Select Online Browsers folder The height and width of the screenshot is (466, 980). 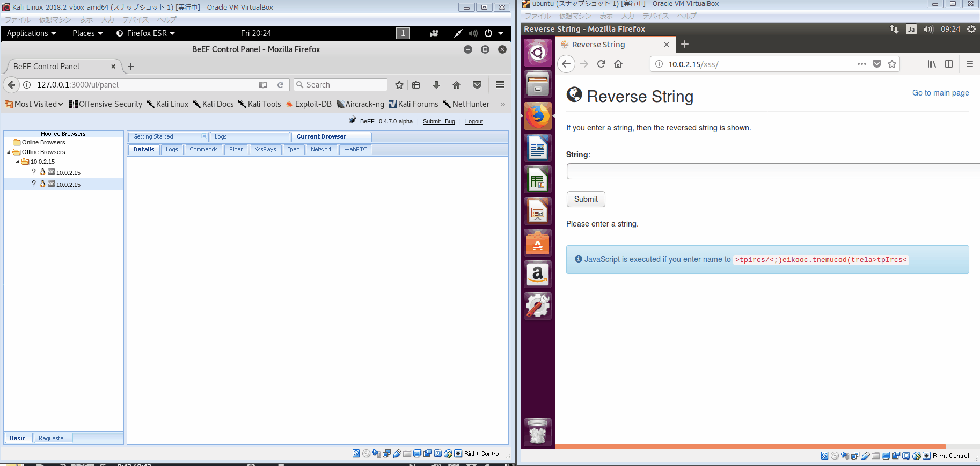[39, 142]
